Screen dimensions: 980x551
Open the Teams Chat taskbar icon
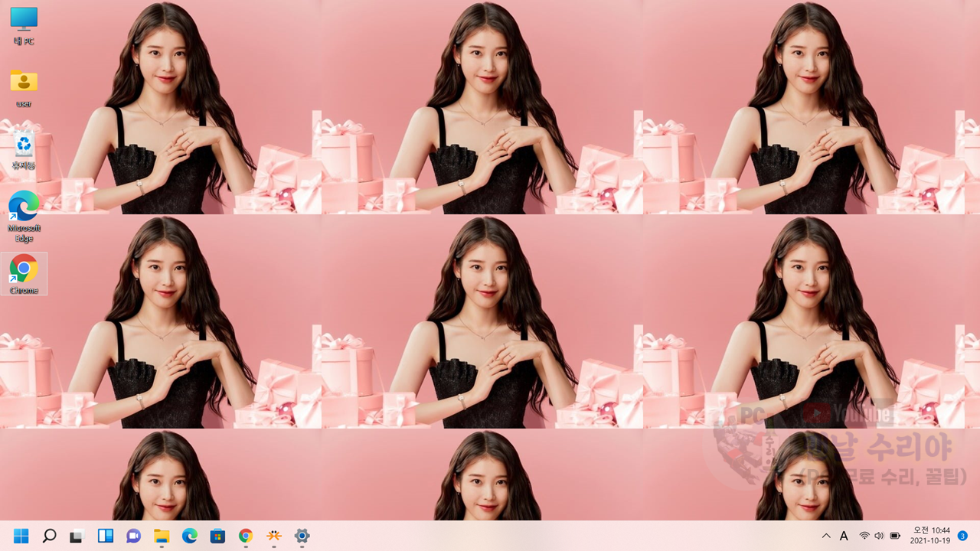(133, 536)
